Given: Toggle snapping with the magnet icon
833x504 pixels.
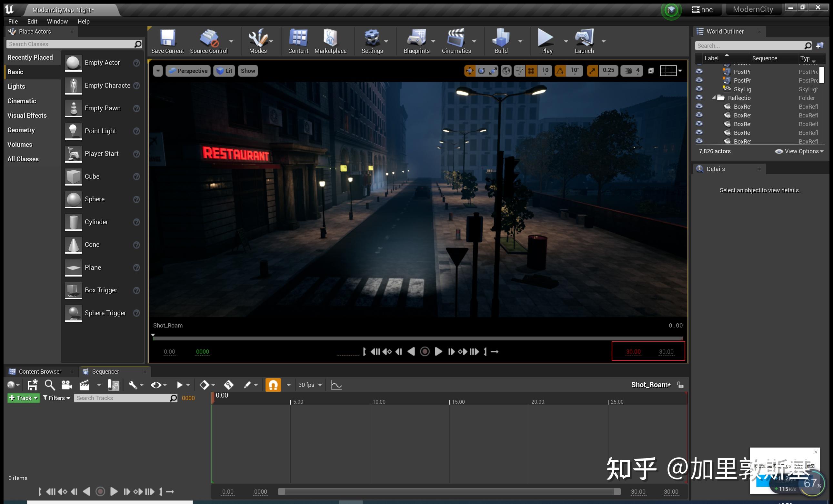Looking at the screenshot, I should (273, 385).
